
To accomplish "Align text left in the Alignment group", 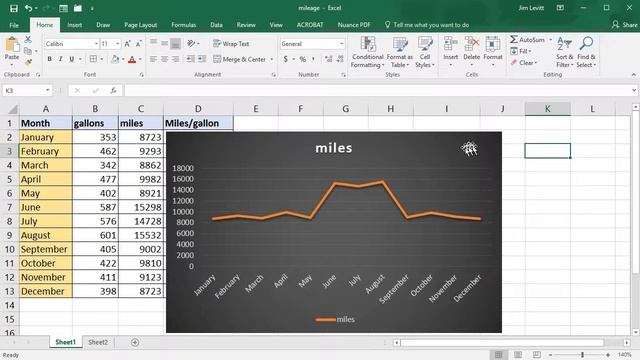I will (x=153, y=59).
